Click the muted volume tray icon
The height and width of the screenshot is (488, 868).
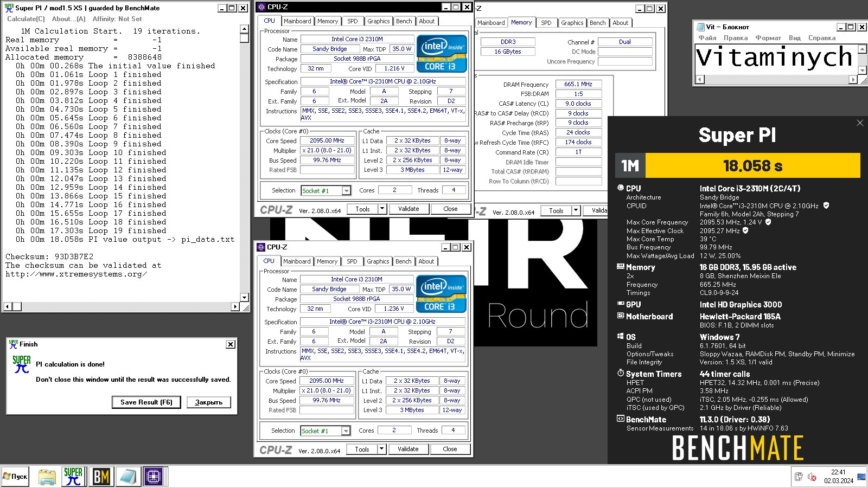(812, 477)
